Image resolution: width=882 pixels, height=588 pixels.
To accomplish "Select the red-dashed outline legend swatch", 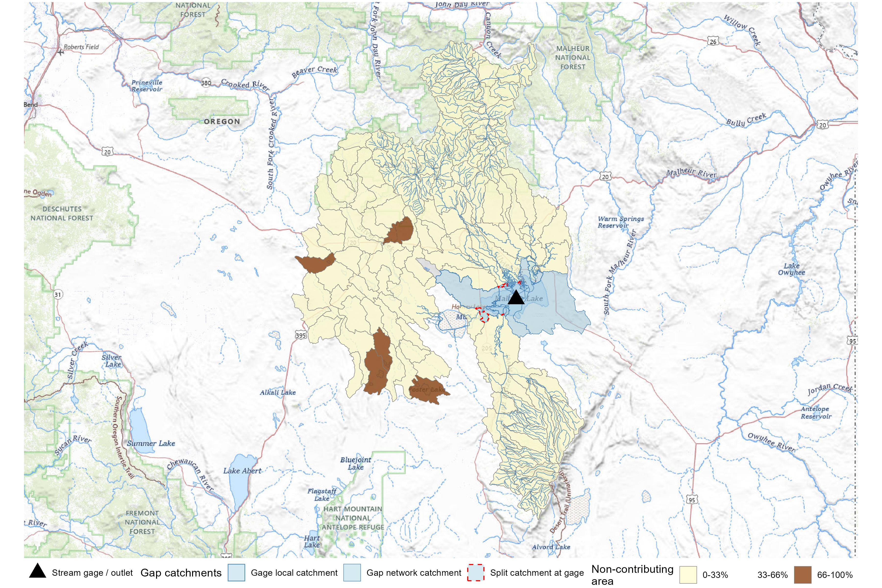I will pyautogui.click(x=476, y=573).
